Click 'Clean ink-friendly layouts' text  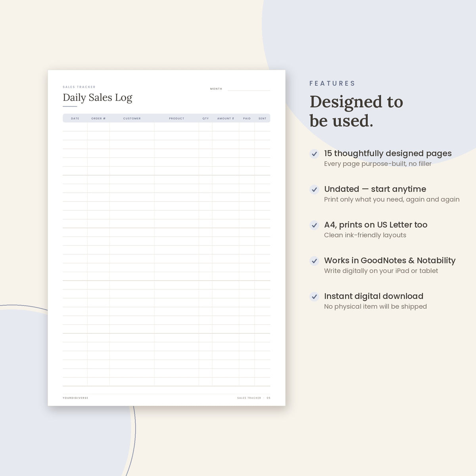[365, 235]
